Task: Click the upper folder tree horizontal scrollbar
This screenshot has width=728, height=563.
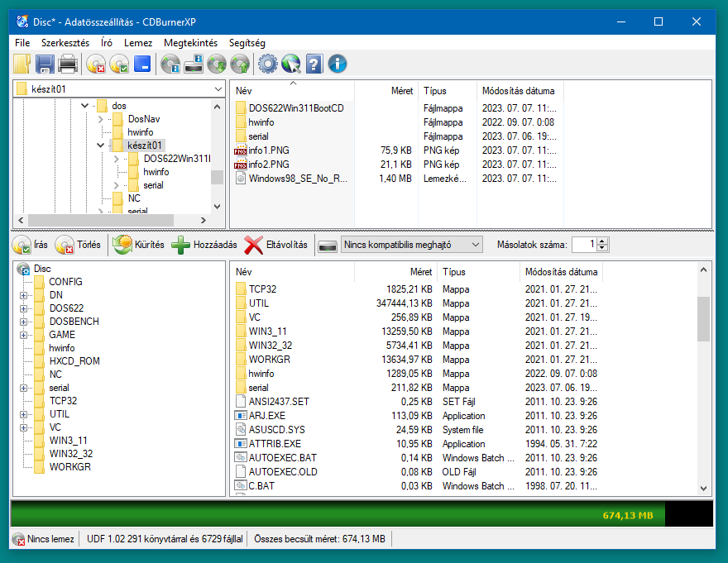Action: (101, 220)
